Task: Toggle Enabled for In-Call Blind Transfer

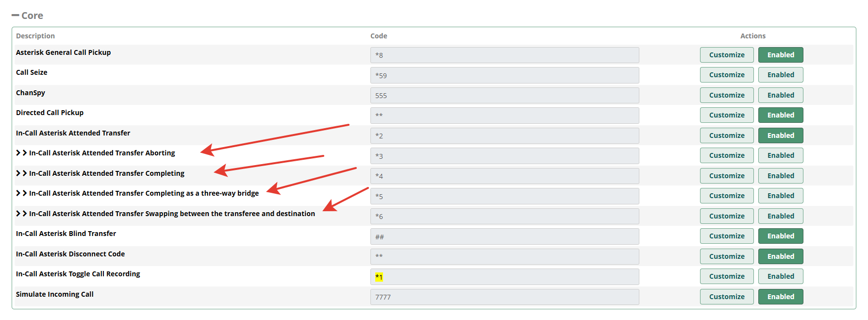Action: pyautogui.click(x=780, y=236)
